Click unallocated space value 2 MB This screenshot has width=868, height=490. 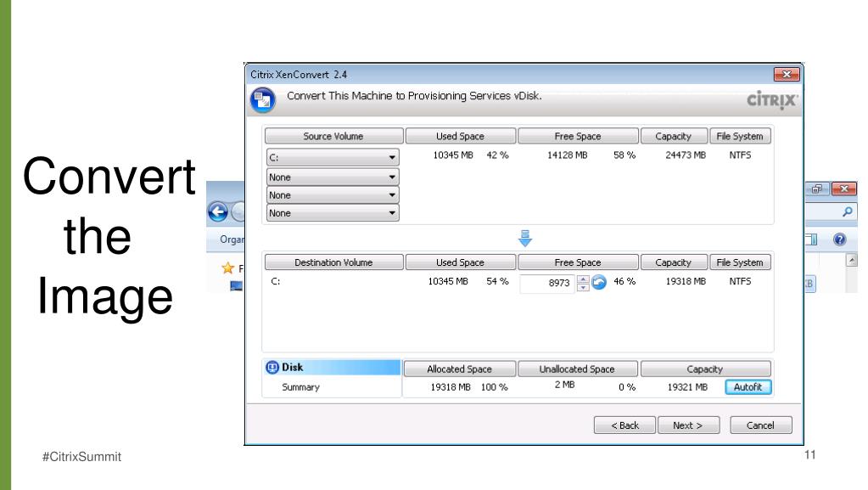tap(564, 384)
